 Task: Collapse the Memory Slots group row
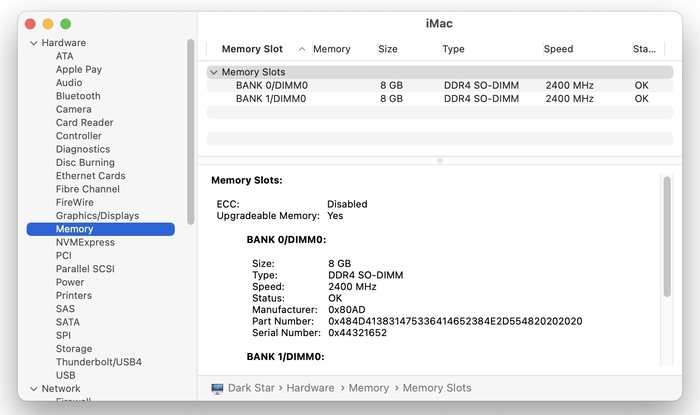(x=214, y=72)
